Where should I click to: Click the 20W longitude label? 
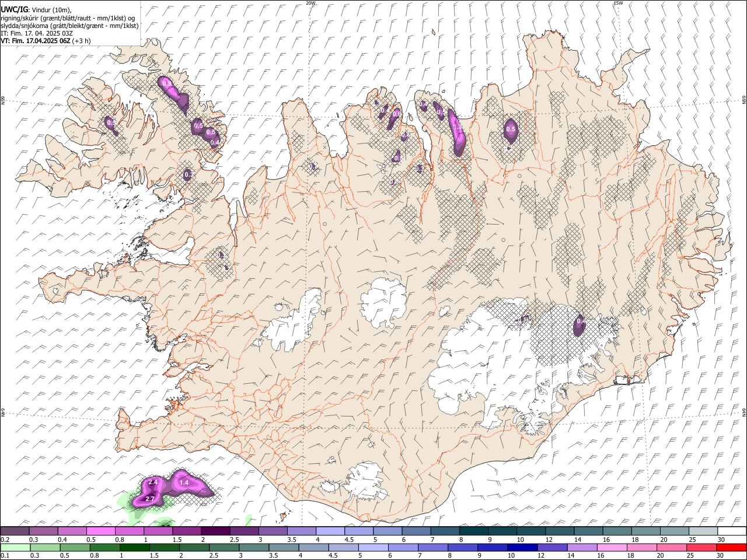click(x=310, y=3)
